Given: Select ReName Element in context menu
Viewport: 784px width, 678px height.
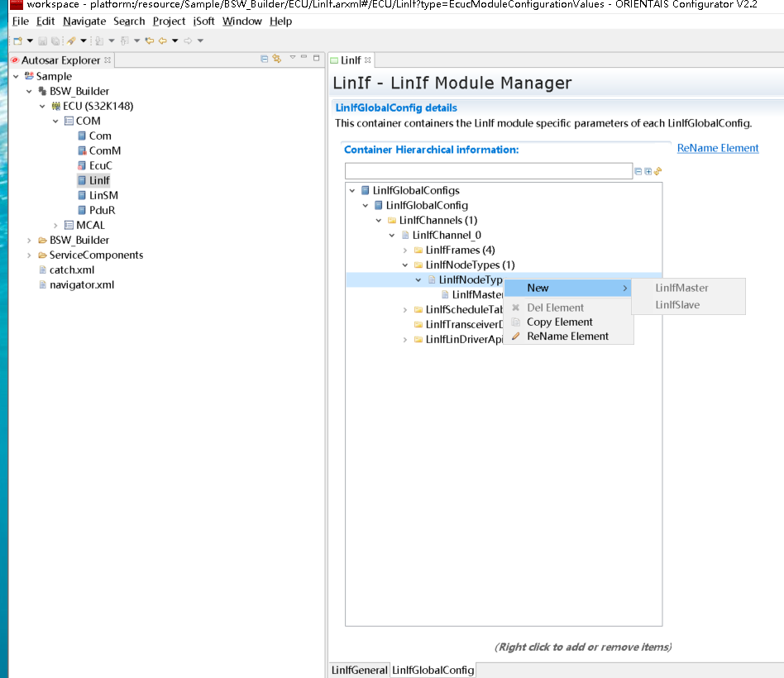Looking at the screenshot, I should pyautogui.click(x=567, y=336).
